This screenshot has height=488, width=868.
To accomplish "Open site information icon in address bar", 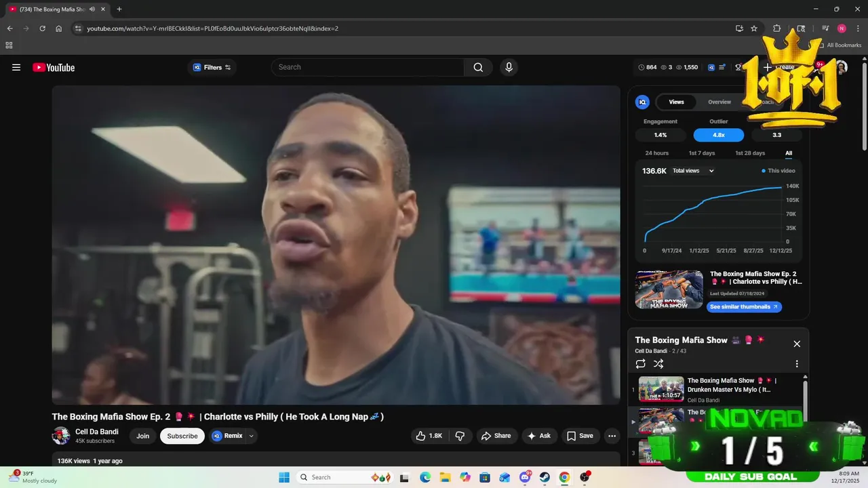I will click(x=78, y=28).
